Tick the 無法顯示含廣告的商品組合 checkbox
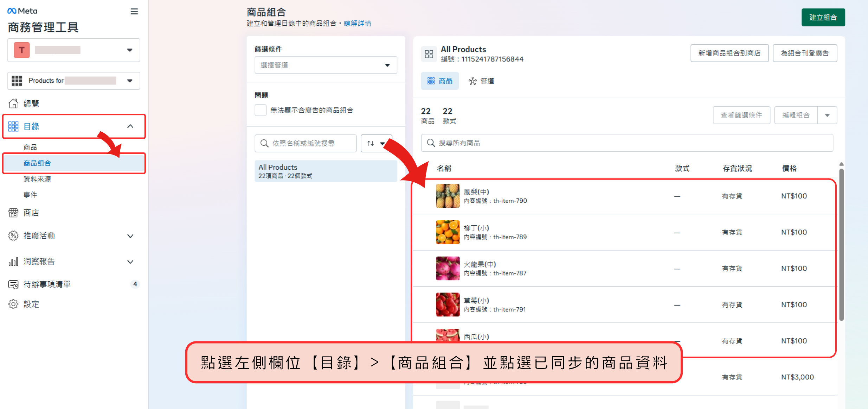Viewport: 868px width, 409px height. tap(261, 110)
